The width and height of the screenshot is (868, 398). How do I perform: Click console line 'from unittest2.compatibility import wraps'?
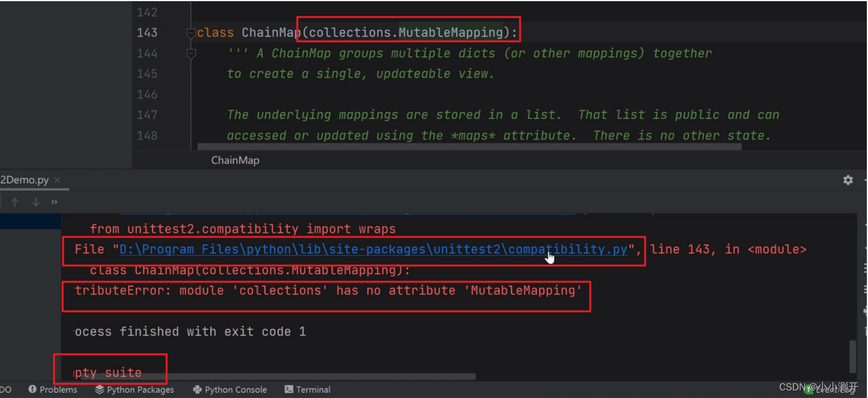pyautogui.click(x=243, y=229)
